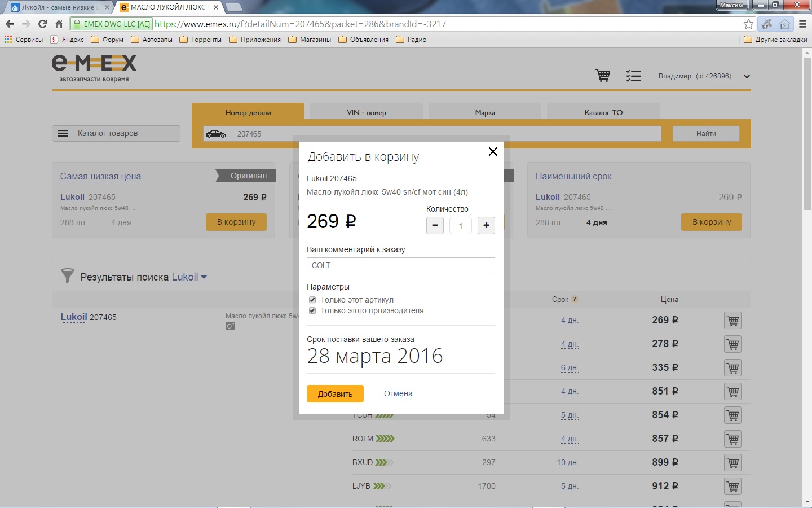The width and height of the screenshot is (812, 508).
Task: Click the 'Отмена' link
Action: (x=398, y=393)
